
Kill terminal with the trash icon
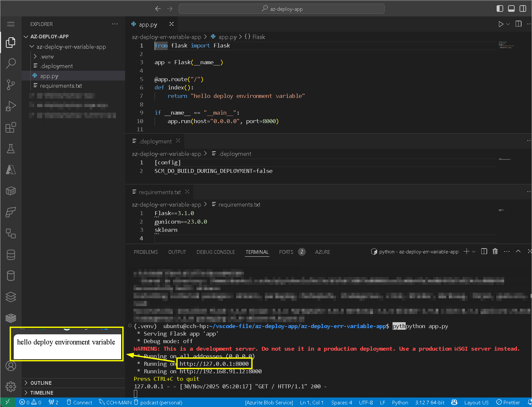(x=495, y=251)
